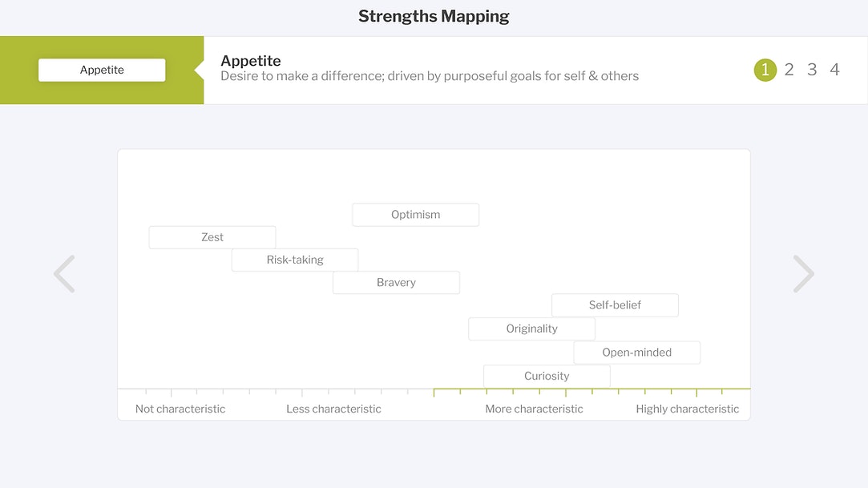Click the right arrow to go next

tap(803, 274)
